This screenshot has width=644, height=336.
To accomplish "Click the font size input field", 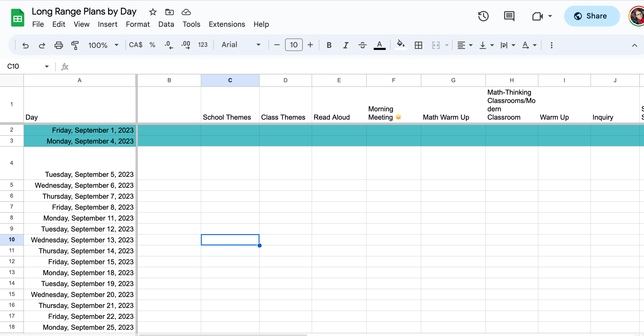I will click(294, 45).
